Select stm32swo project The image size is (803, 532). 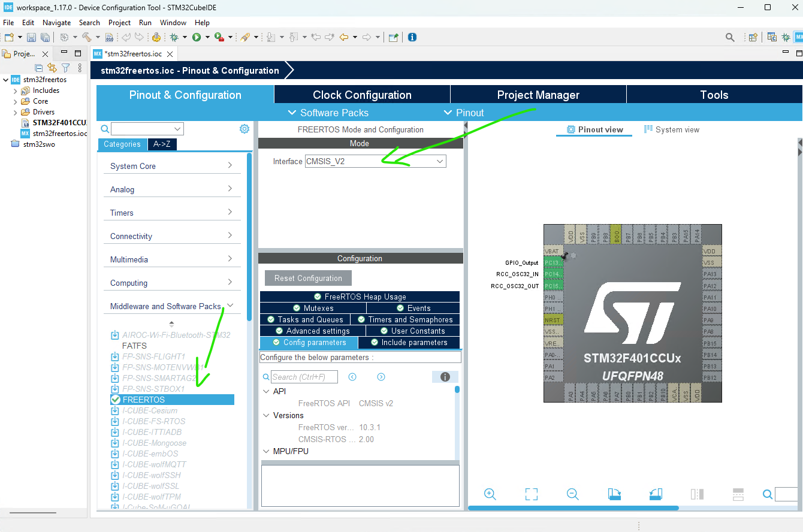(39, 144)
